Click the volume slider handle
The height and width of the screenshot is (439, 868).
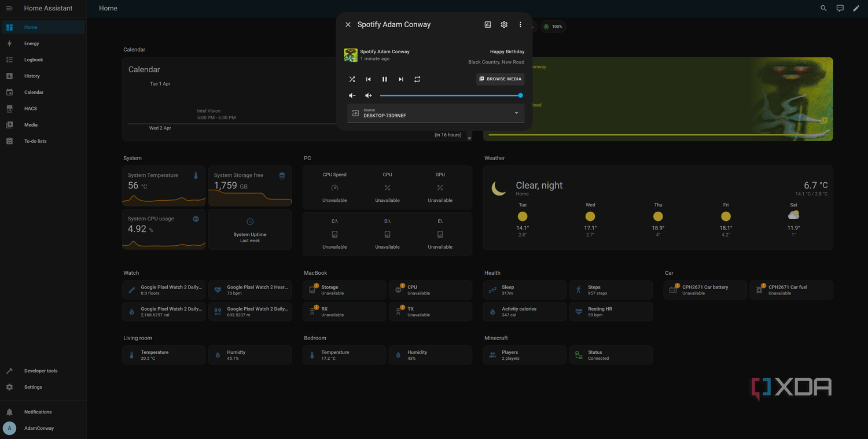click(x=520, y=95)
